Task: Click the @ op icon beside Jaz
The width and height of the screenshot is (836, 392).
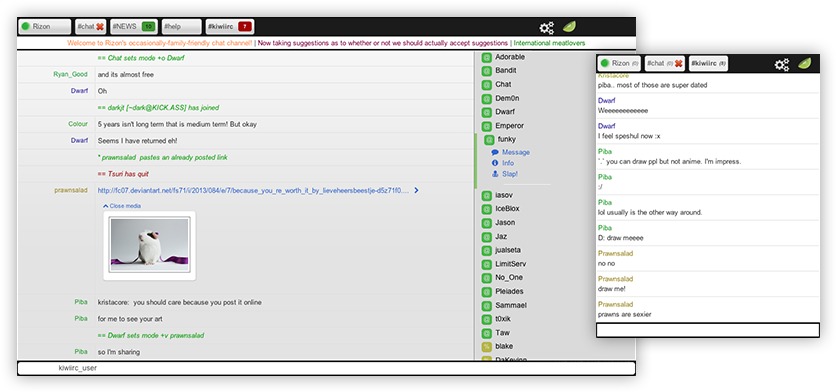Action: click(x=486, y=237)
